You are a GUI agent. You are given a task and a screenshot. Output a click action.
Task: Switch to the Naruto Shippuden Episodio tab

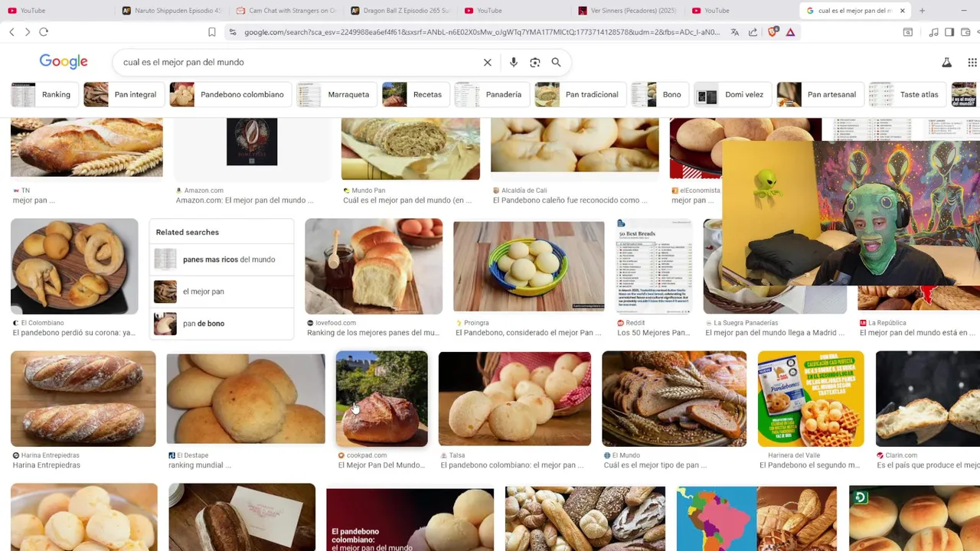(171, 11)
